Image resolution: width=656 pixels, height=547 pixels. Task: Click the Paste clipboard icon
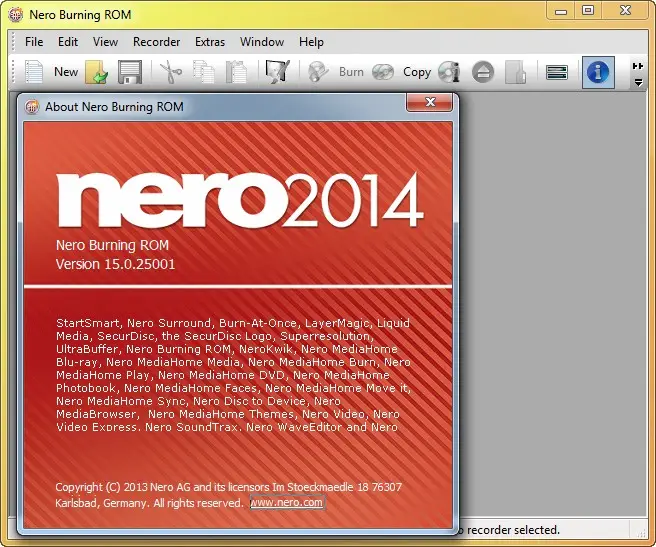point(236,72)
